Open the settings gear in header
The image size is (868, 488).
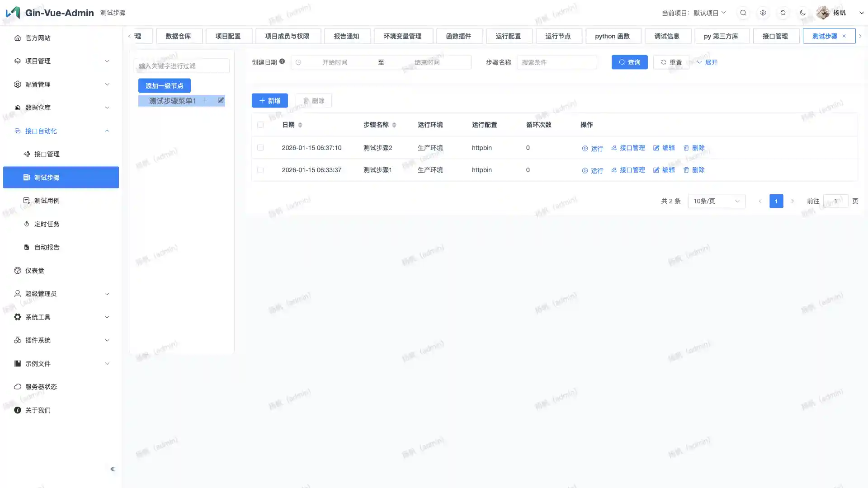pos(763,13)
